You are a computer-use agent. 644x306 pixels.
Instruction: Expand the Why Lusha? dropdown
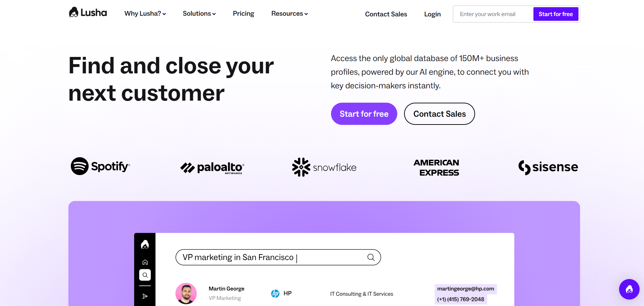pos(145,14)
